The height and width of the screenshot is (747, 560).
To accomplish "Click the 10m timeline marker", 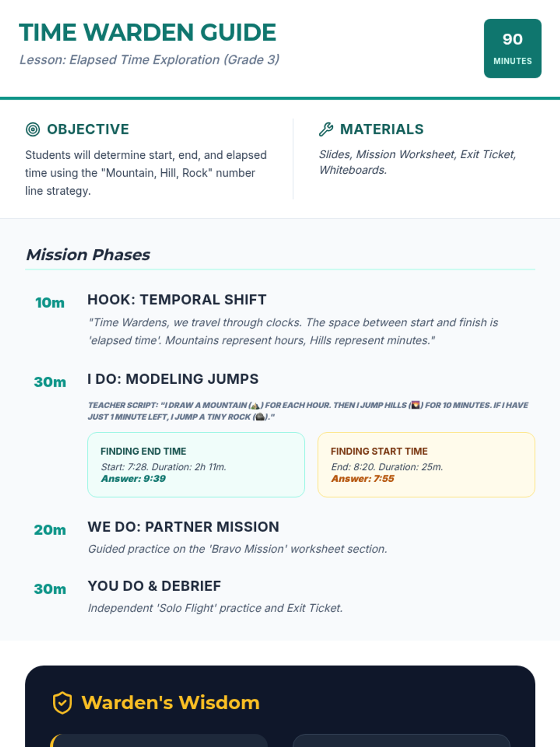I will tap(50, 303).
